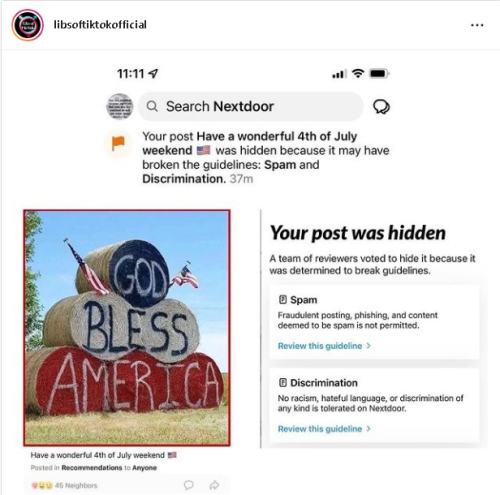Click the libsoftiktokofficial username
The image size is (500, 495).
coord(100,25)
